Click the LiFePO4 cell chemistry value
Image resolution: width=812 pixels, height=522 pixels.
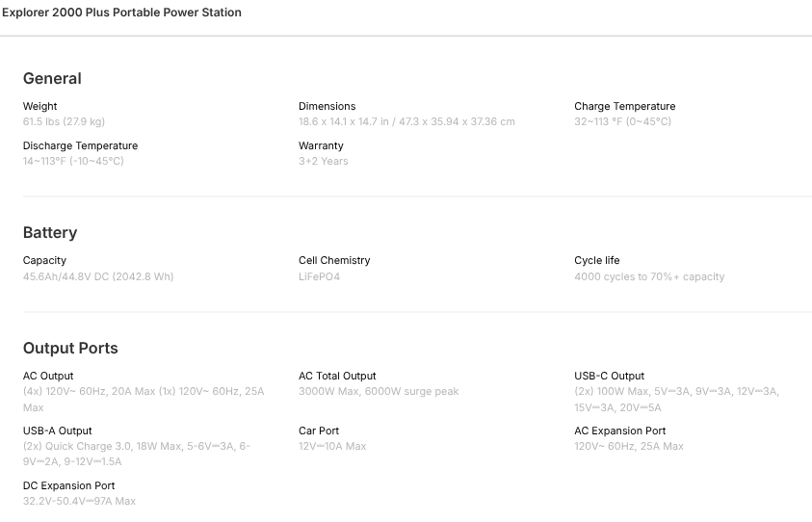tap(319, 276)
